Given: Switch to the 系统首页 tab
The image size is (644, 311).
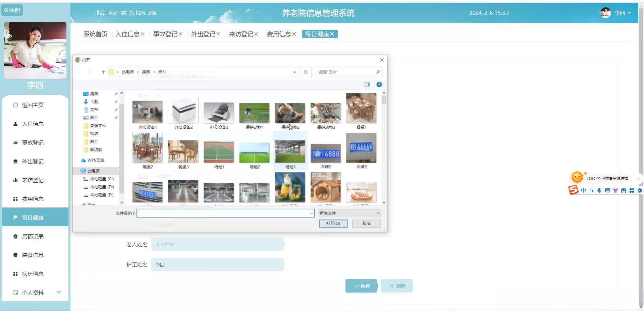Looking at the screenshot, I should [95, 34].
